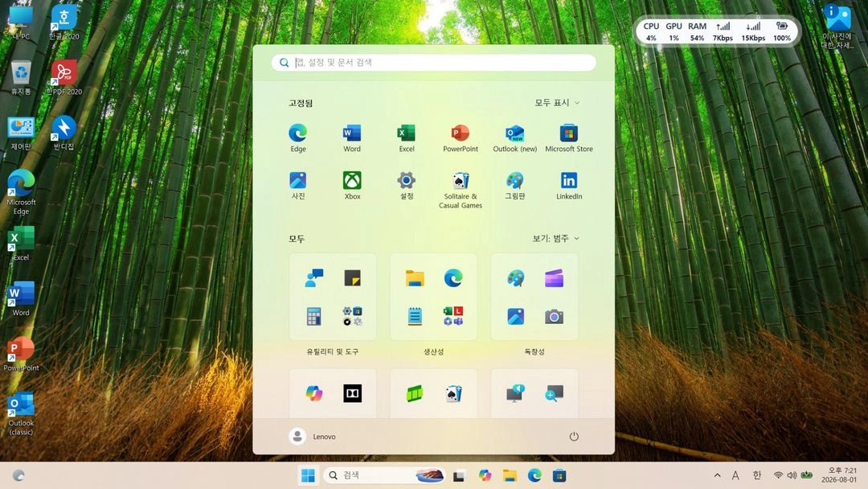Open Edge from pinned apps
The height and width of the screenshot is (489, 868).
tap(298, 138)
